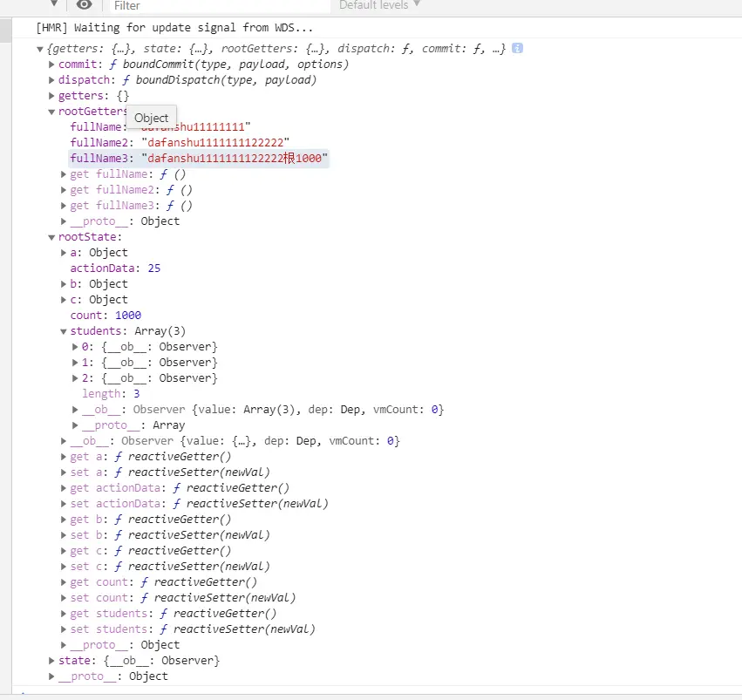Expand the getters: {} entry
Image resolution: width=742 pixels, height=700 pixels.
51,96
